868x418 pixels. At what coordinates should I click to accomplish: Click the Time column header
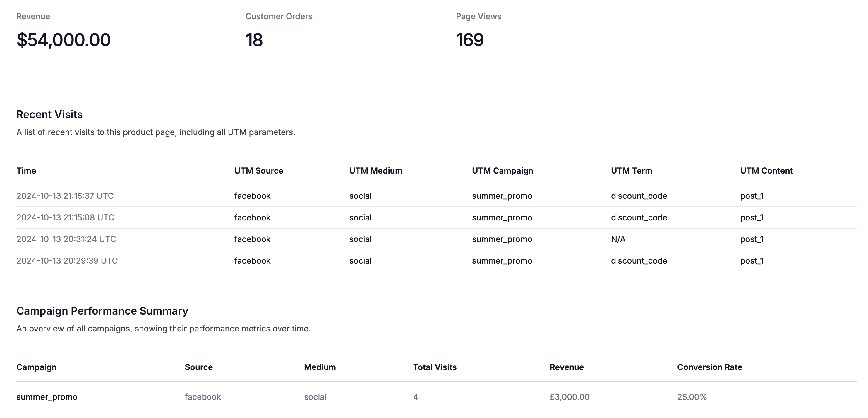pyautogui.click(x=26, y=171)
